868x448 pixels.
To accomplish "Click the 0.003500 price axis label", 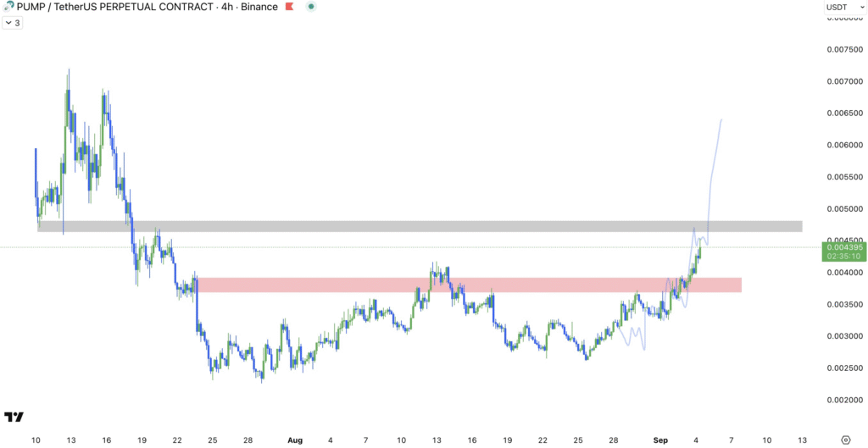I will pos(845,304).
